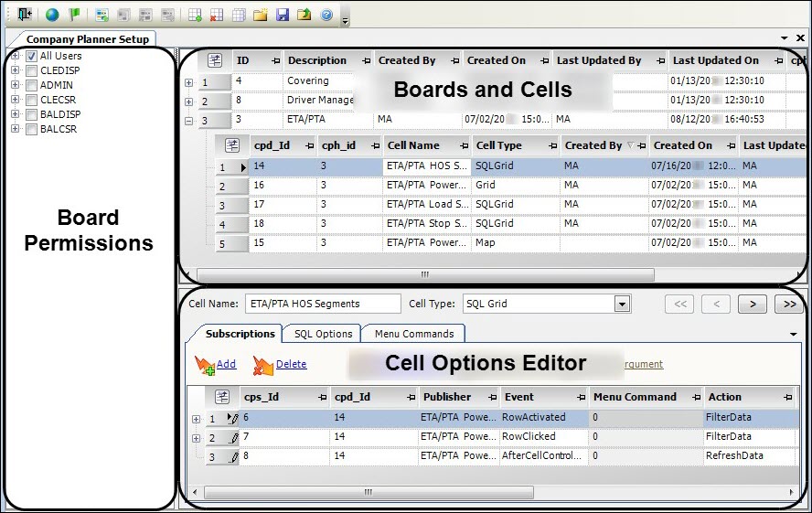Open the Menu Commands tab
The height and width of the screenshot is (513, 812).
[x=413, y=334]
